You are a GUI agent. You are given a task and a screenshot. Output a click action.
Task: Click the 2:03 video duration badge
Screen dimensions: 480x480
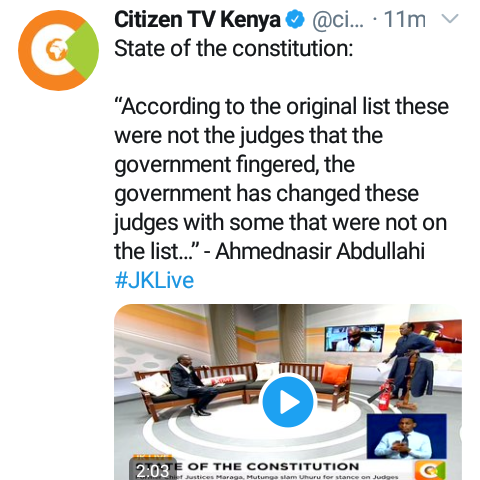[x=153, y=471]
